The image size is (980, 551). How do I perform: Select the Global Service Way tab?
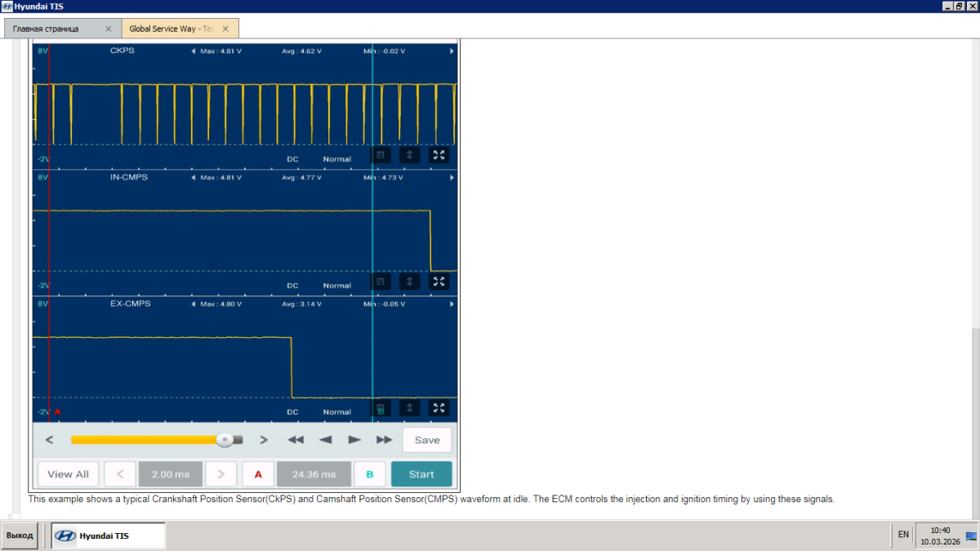171,29
